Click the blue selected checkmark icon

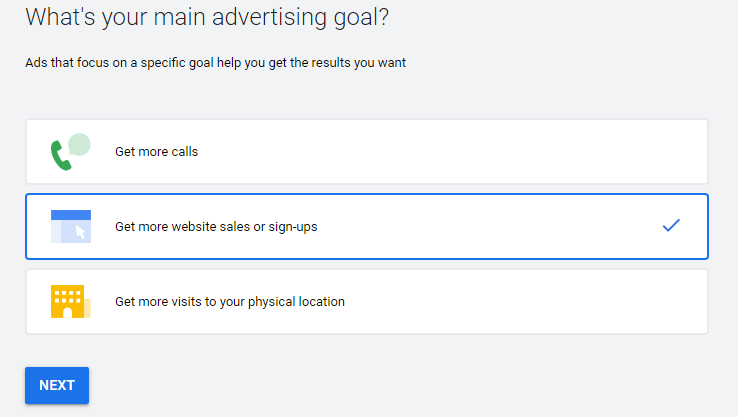[x=671, y=226]
